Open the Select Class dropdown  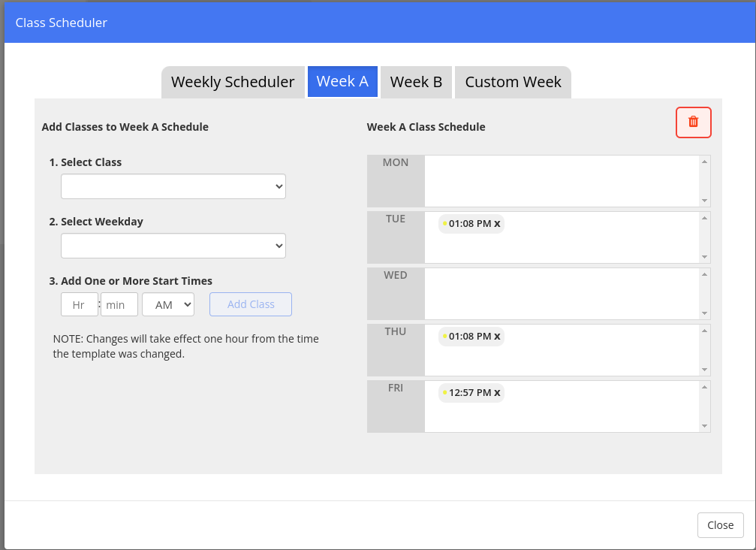[173, 186]
